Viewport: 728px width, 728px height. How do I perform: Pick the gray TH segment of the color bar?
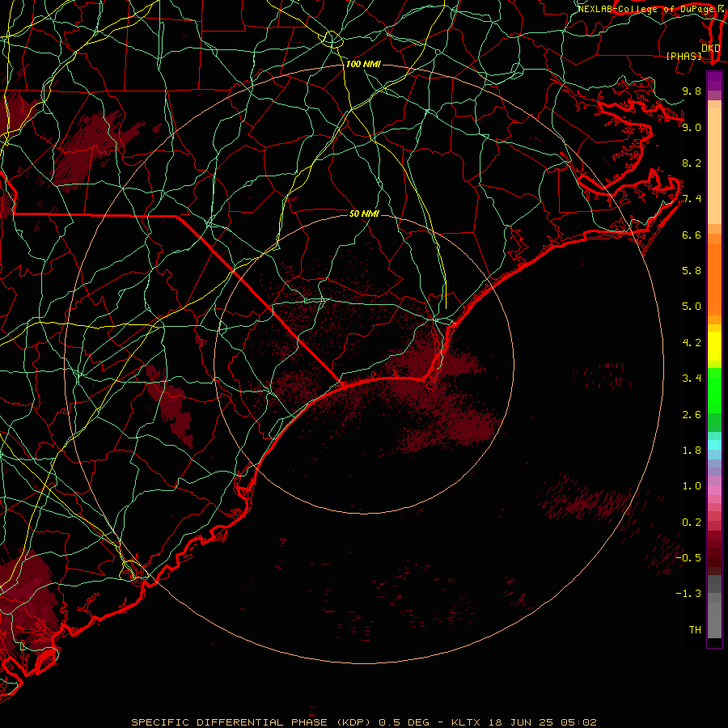(714, 620)
